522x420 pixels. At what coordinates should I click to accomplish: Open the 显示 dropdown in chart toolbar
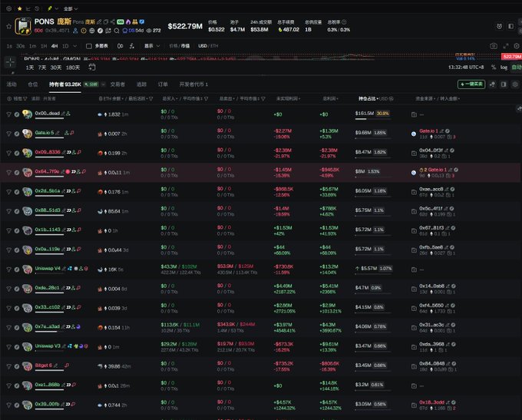152,46
